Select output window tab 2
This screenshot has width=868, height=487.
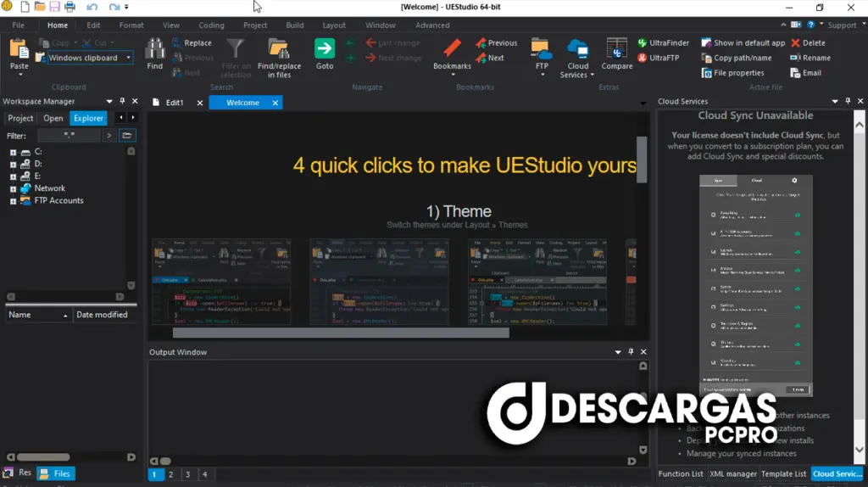click(171, 474)
